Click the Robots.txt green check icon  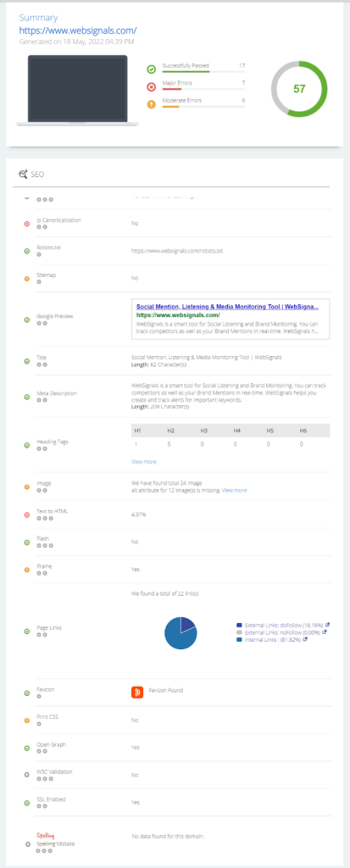(x=26, y=251)
